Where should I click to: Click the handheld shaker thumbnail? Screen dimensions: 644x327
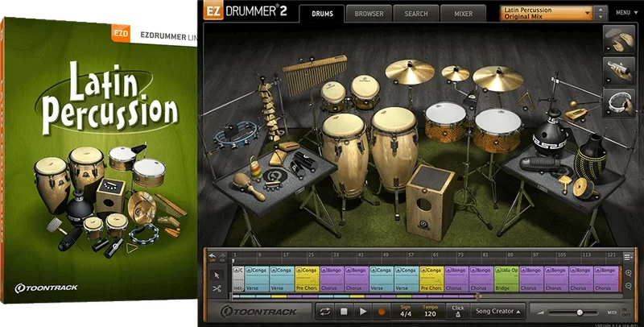[x=619, y=72]
